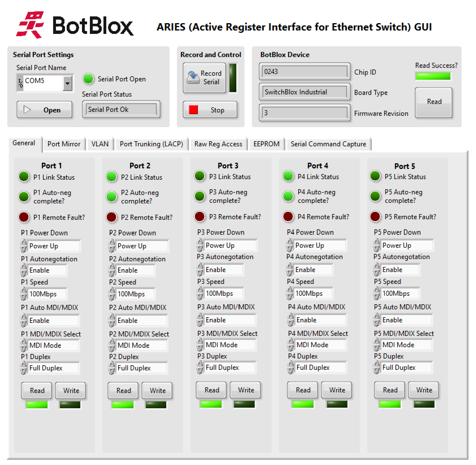Click the P4 Auto-neg complete LED
Viewport: 476px width, 465px height.
288,196
